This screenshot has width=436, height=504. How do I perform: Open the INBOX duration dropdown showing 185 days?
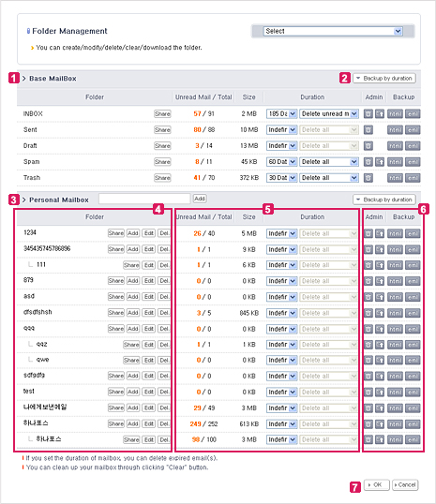click(x=281, y=113)
